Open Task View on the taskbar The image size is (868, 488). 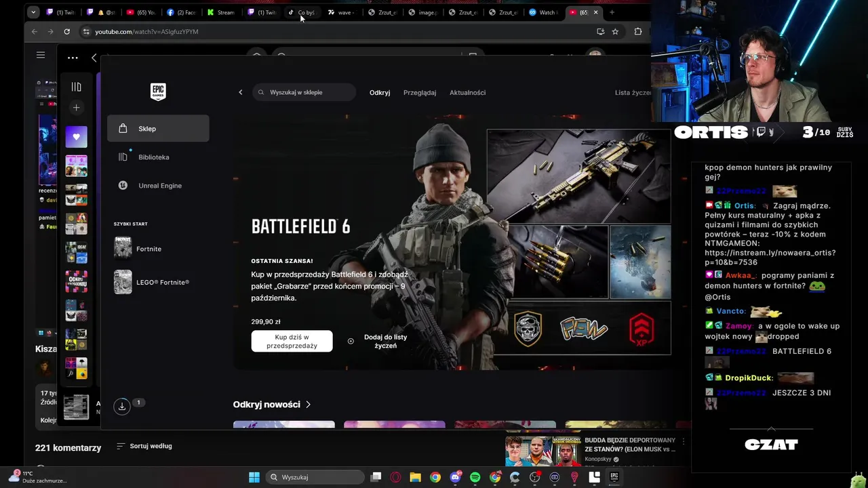click(376, 477)
